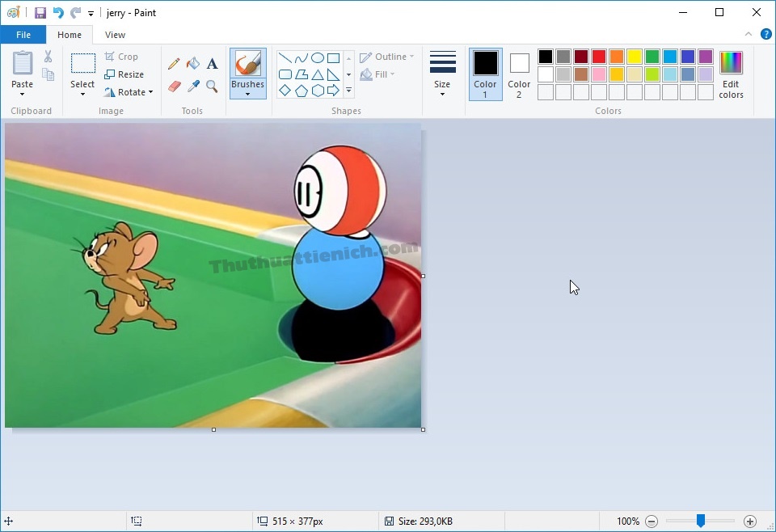The height and width of the screenshot is (532, 776).
Task: Select the Pencil tool
Action: point(174,64)
